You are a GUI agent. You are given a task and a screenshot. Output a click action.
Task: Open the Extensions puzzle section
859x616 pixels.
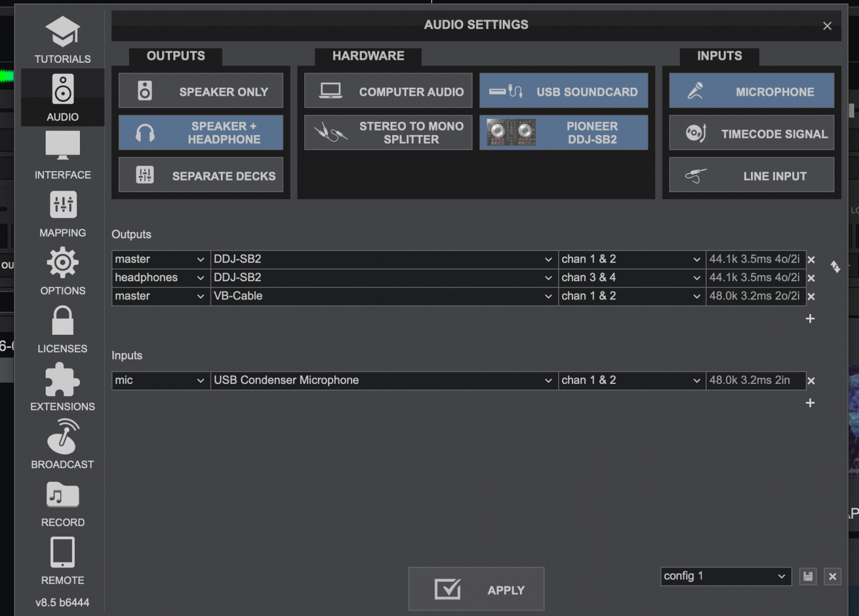[x=63, y=387]
